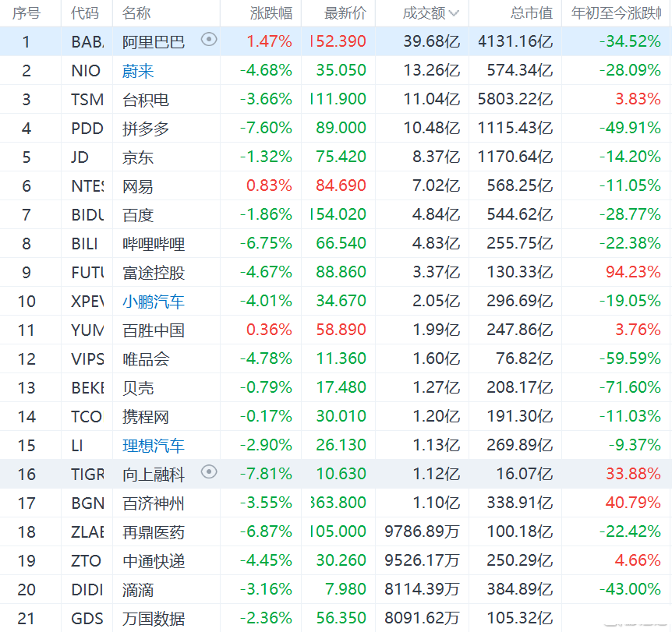Click the 94.23% year-to-date value
This screenshot has width=672, height=632.
(633, 272)
